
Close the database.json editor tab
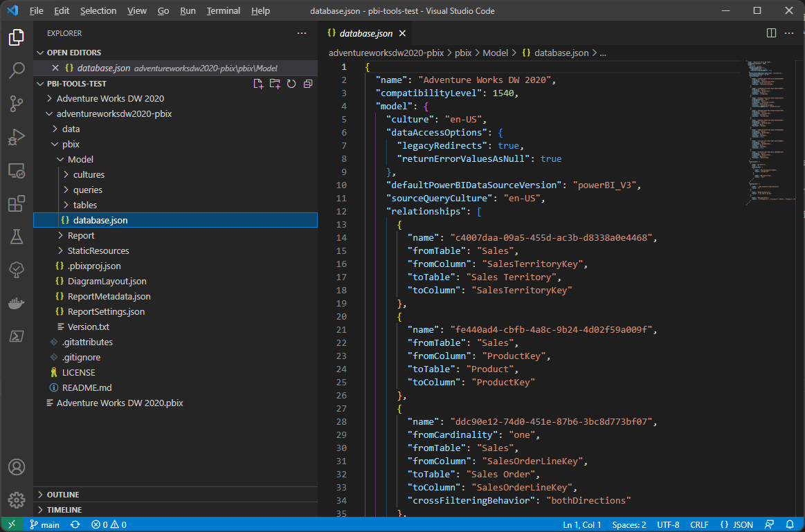tap(403, 33)
